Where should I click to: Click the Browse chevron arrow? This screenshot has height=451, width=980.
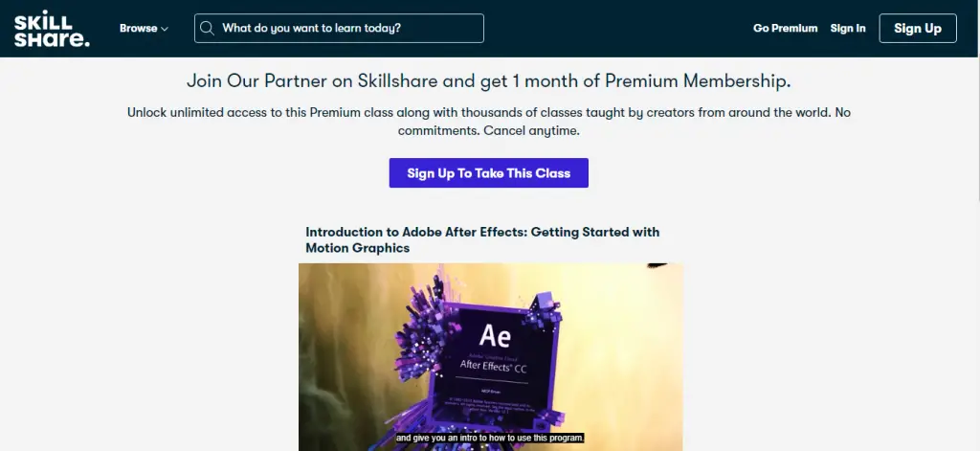click(x=165, y=29)
